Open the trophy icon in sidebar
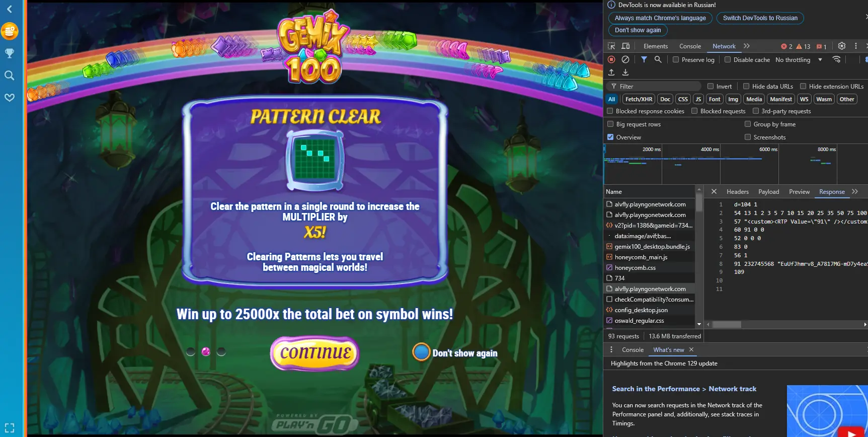Viewport: 868px width, 437px height. click(10, 53)
